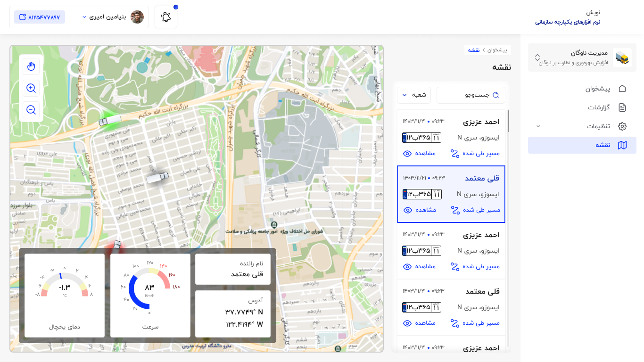Click route icon in highlighted قلی معتمد card
Screen dimensions: 644x362
(x=455, y=210)
